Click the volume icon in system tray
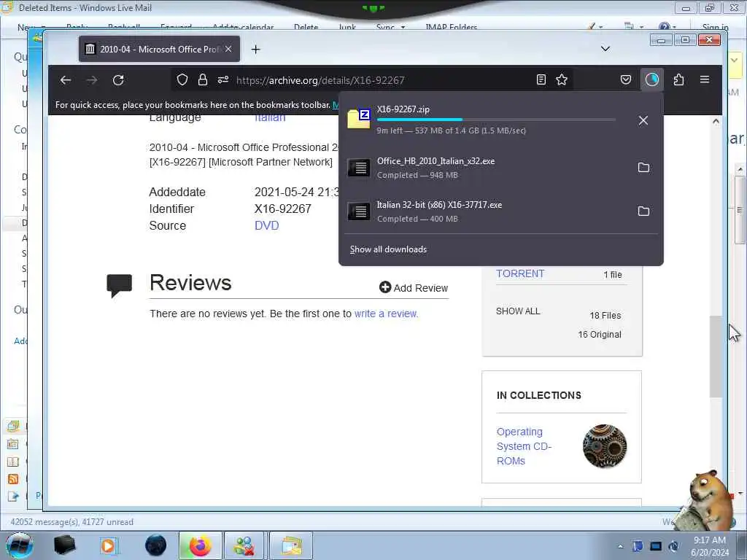The height and width of the screenshot is (560, 747). click(x=673, y=546)
